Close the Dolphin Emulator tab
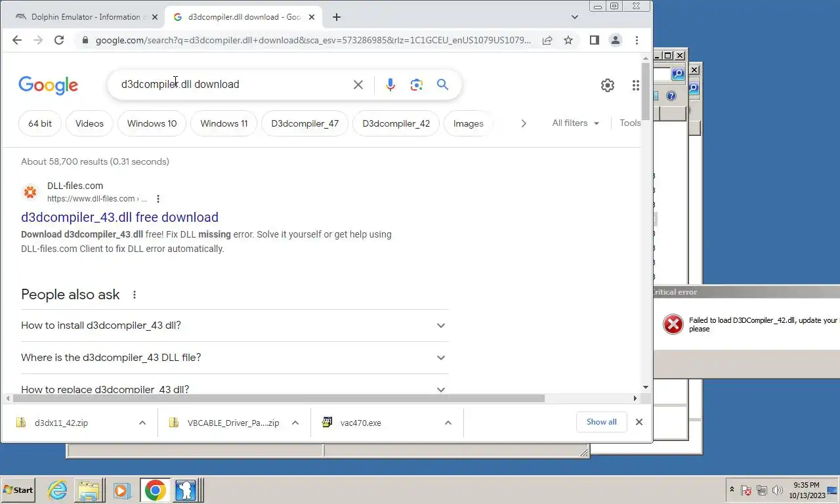Image resolution: width=840 pixels, height=504 pixels. click(x=155, y=17)
